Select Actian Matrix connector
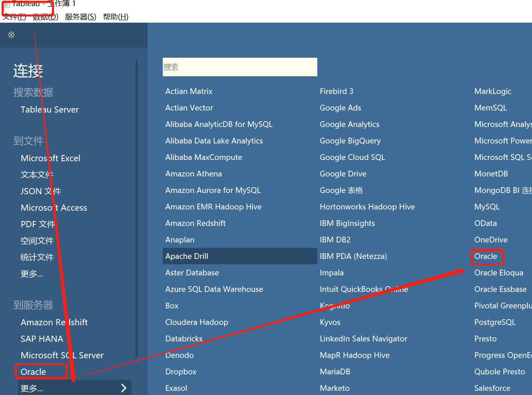This screenshot has width=532, height=395. click(x=189, y=91)
